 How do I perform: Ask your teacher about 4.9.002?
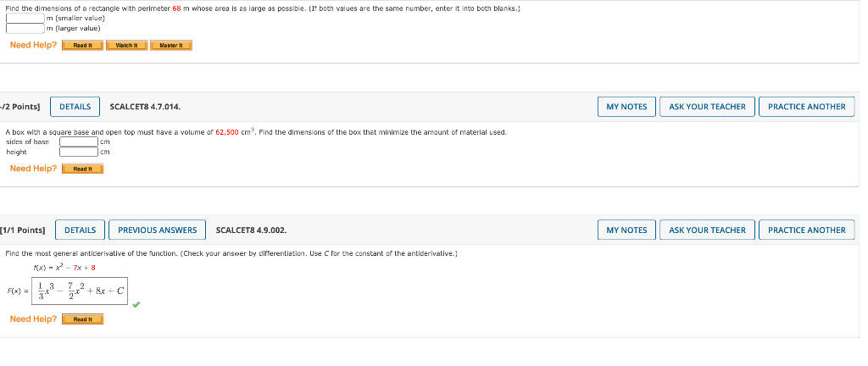(707, 230)
